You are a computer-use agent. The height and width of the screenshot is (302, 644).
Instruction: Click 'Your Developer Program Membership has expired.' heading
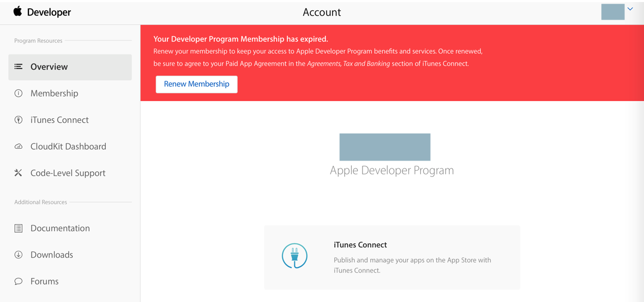241,39
